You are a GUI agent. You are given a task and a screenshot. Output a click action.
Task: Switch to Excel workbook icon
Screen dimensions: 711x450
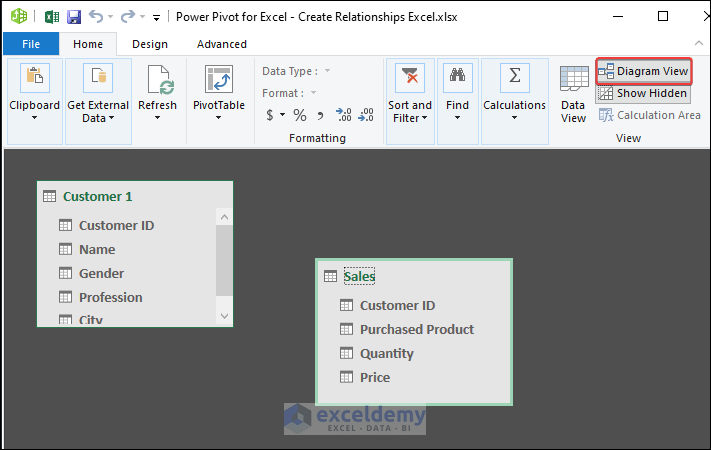point(52,17)
